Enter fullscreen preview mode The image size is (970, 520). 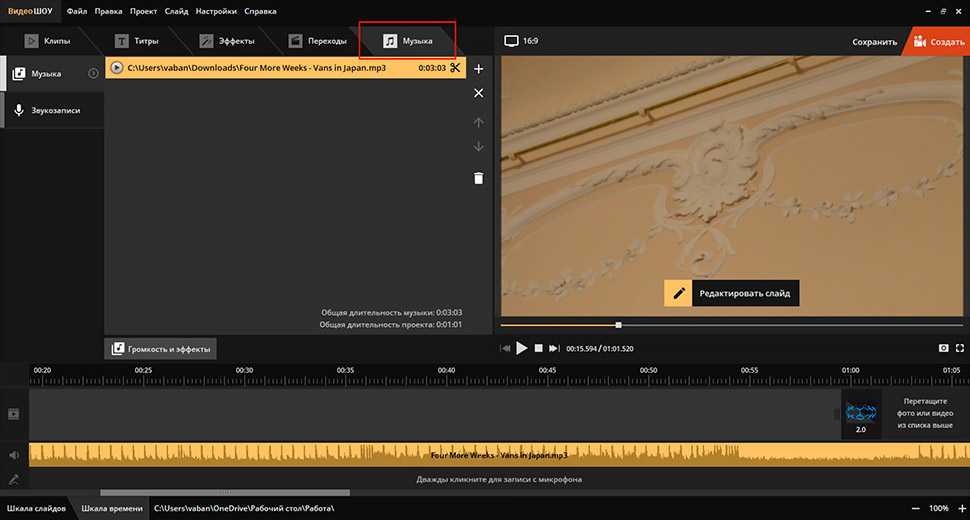[x=960, y=348]
